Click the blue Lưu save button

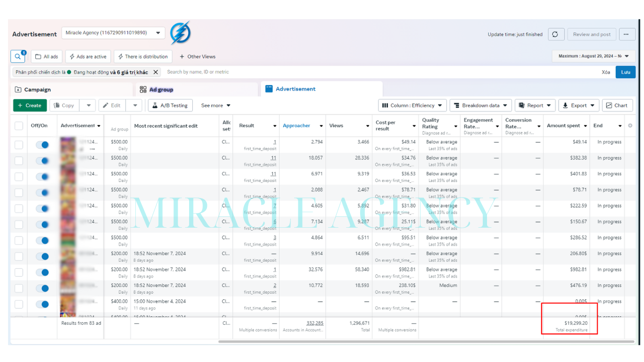pos(626,72)
